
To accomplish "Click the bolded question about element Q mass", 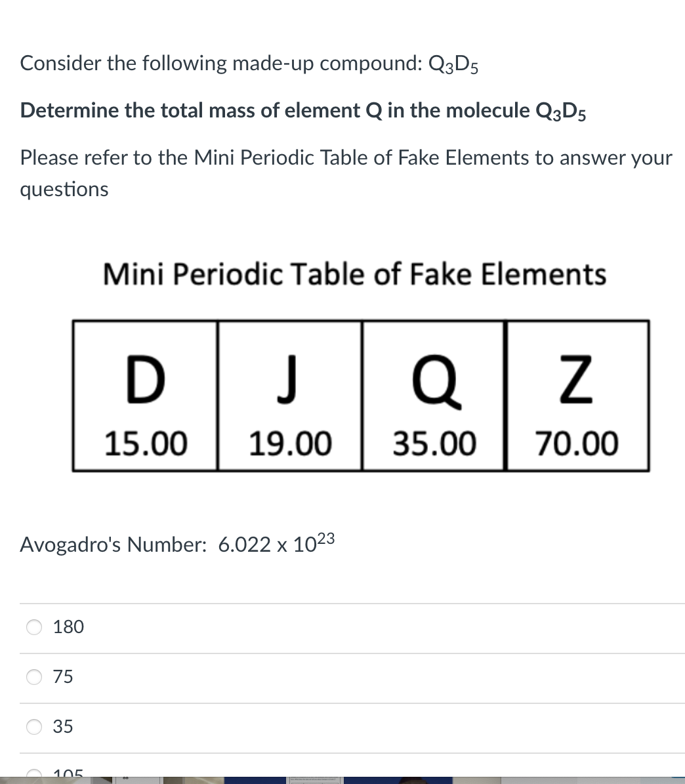I will coord(302,110).
